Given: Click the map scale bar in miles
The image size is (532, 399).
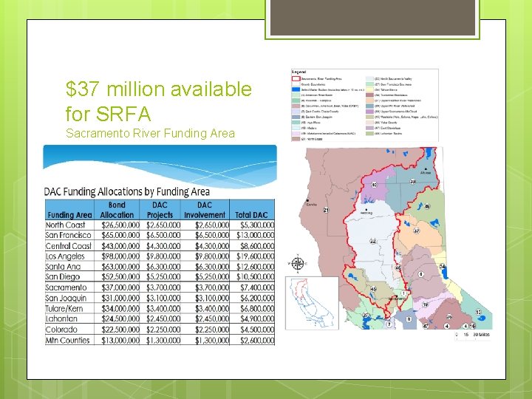Looking at the screenshot, I should (472, 335).
